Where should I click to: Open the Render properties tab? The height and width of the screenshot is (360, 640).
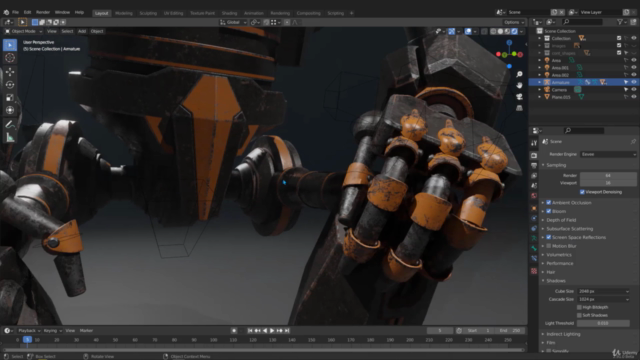click(534, 156)
